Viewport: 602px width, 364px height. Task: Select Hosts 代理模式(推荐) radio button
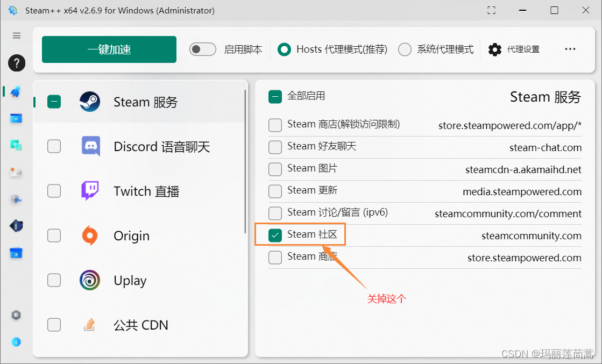pyautogui.click(x=284, y=49)
